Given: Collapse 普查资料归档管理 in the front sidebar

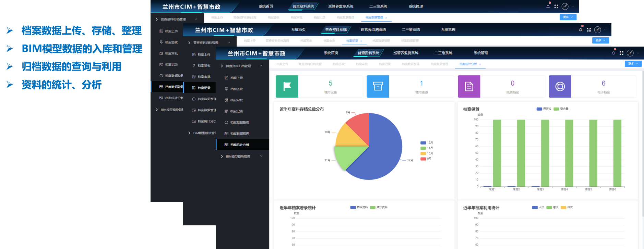Looking at the screenshot, I should click(261, 66).
